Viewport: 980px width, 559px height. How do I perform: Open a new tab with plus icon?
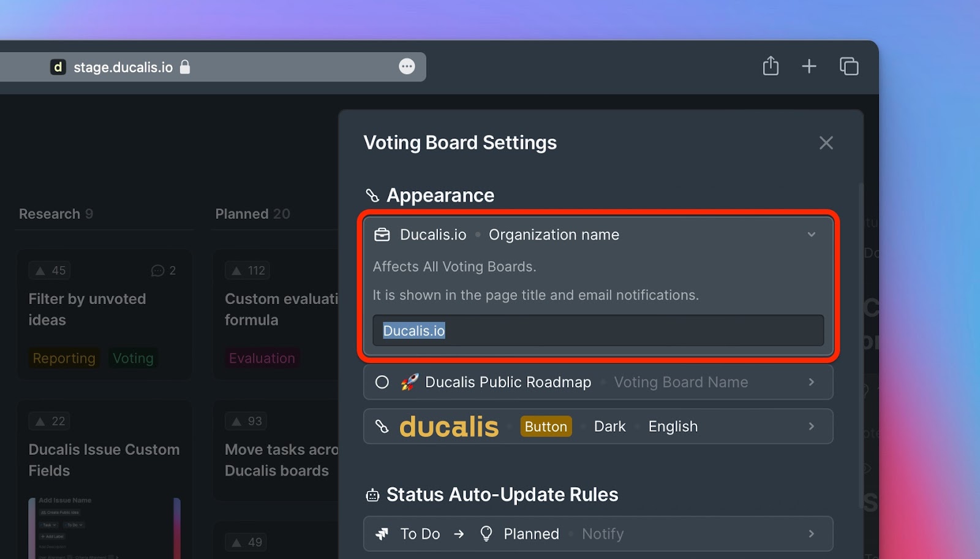[809, 66]
